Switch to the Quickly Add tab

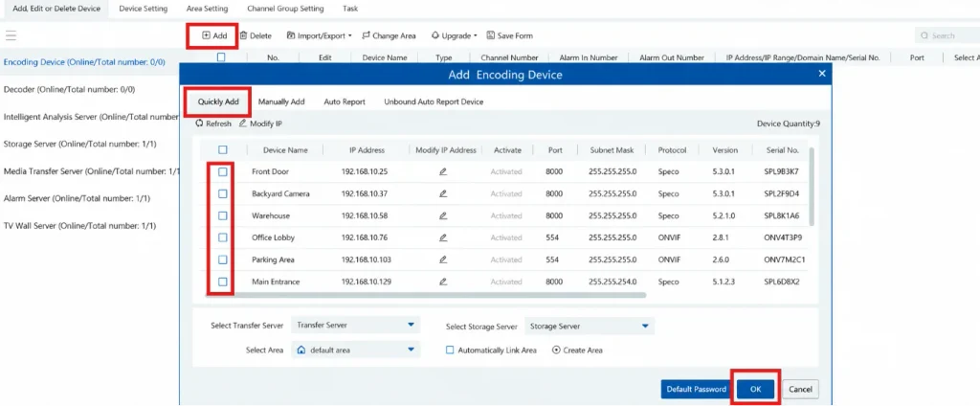click(x=218, y=101)
